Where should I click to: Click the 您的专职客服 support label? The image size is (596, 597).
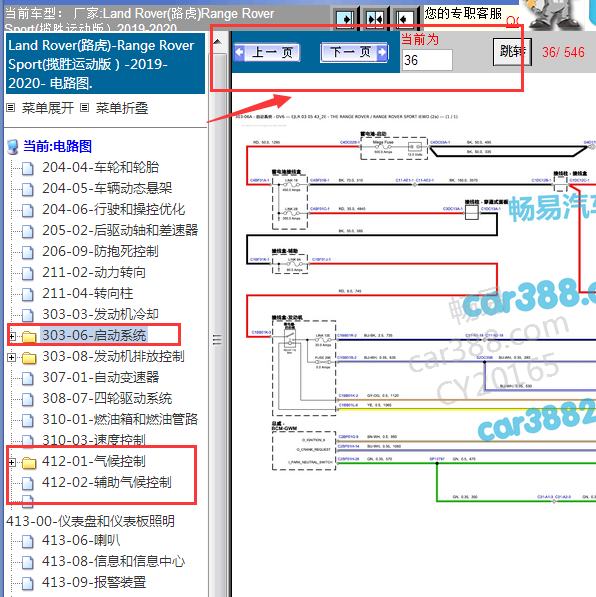[463, 14]
